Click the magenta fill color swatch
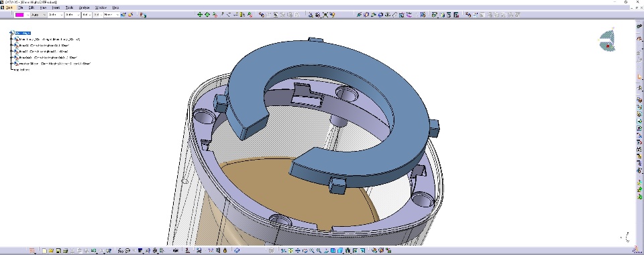The image size is (644, 255). pyautogui.click(x=19, y=14)
